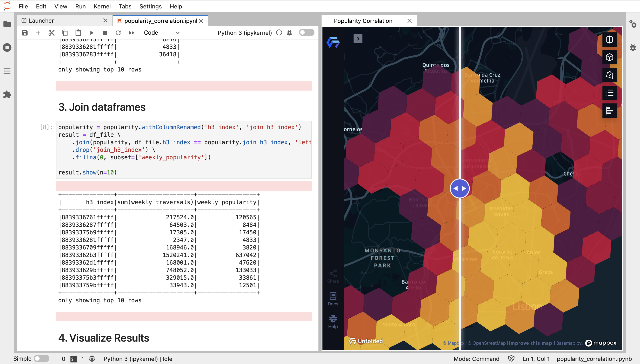Open the Docs link in map sidebar
Image resolution: width=640 pixels, height=364 pixels.
tap(333, 299)
